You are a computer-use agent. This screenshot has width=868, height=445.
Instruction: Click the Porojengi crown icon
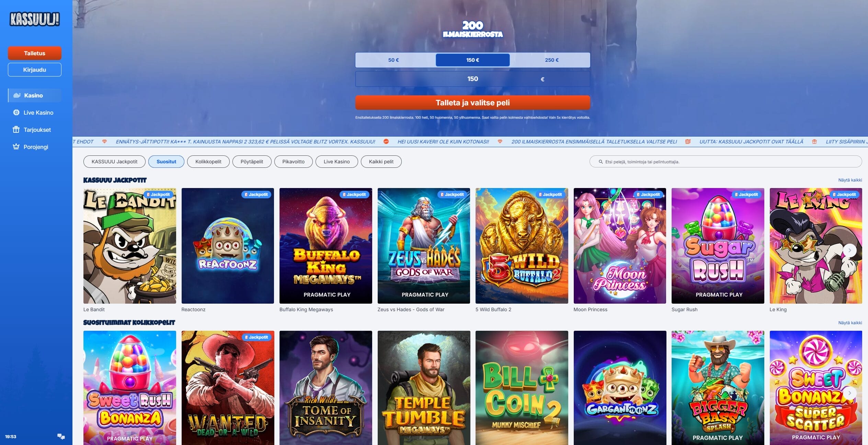click(16, 147)
